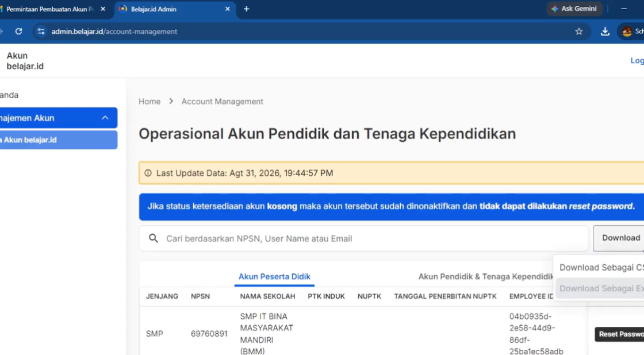644x355 pixels.
Task: Select NPSN value 69760891
Action: point(209,334)
